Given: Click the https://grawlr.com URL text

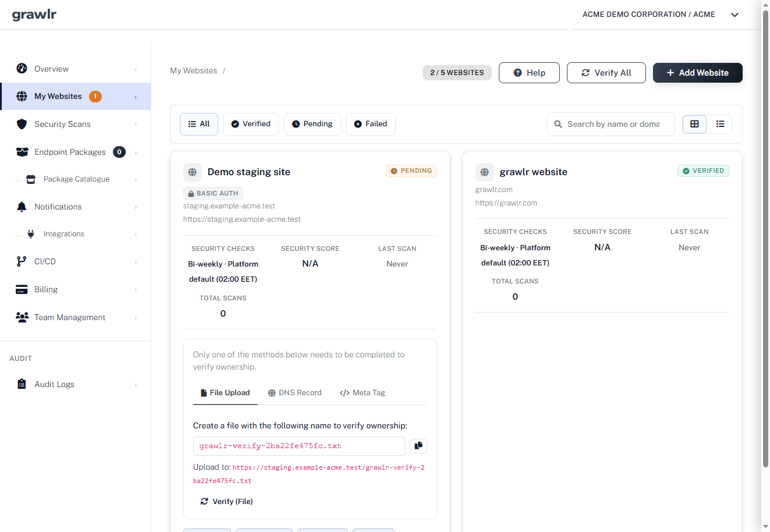Looking at the screenshot, I should click(506, 203).
